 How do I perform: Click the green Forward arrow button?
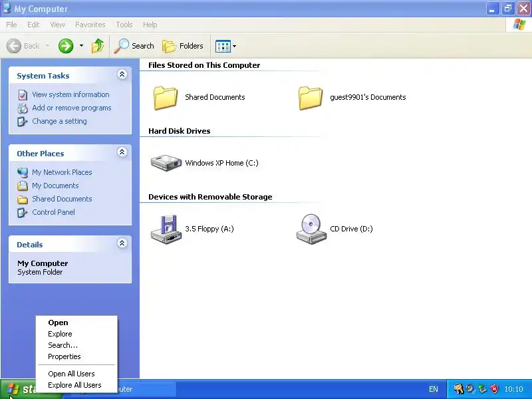(x=66, y=46)
